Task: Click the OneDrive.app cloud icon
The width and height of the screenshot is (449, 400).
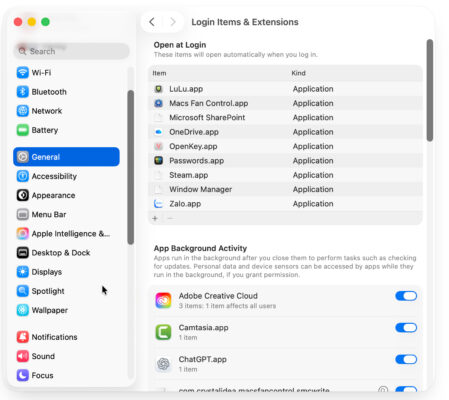Action: [159, 132]
